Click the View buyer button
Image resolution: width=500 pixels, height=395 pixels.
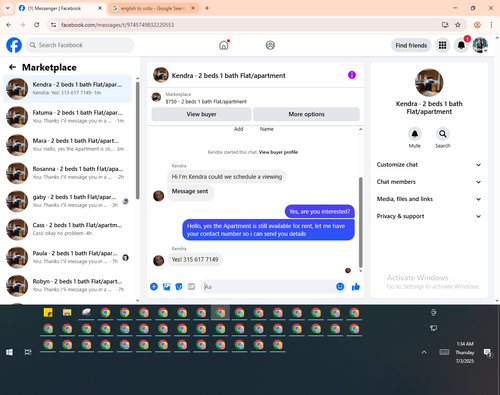click(x=201, y=114)
